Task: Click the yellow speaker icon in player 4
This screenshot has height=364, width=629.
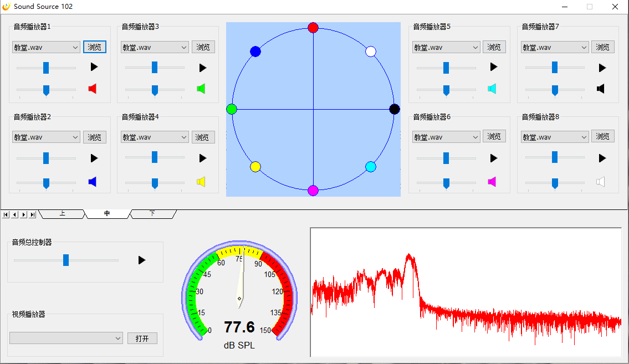Action: click(x=201, y=182)
